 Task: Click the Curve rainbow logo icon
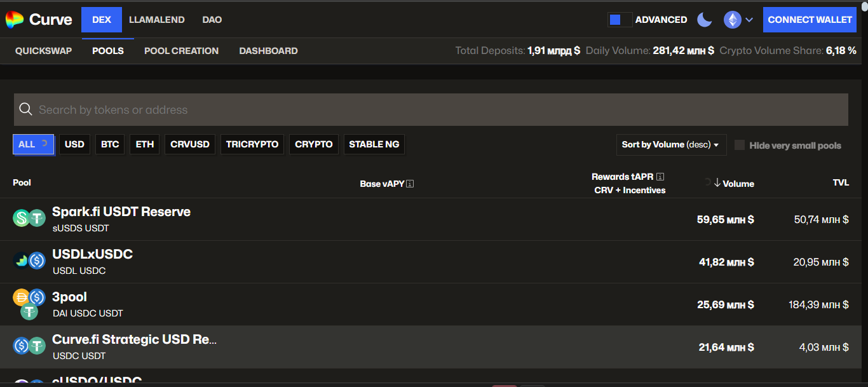coord(14,20)
